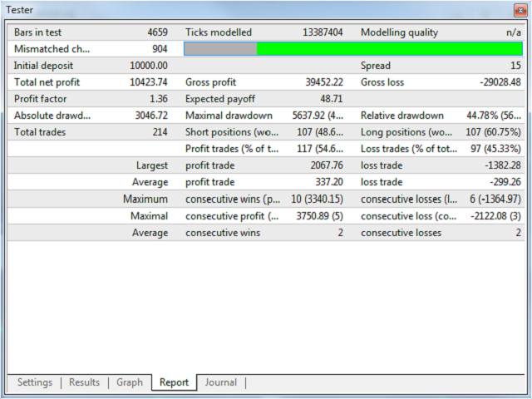Select the Report tab
This screenshot has width=532, height=399.
(174, 382)
